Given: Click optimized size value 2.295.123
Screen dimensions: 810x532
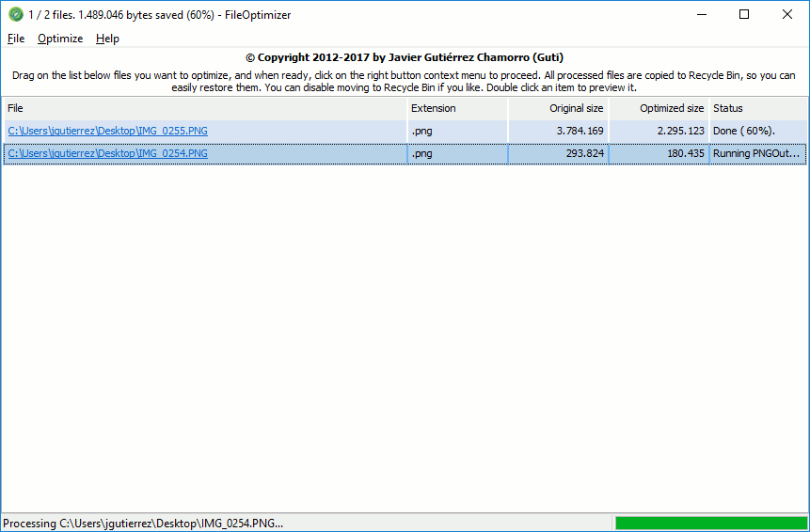Looking at the screenshot, I should (x=681, y=131).
